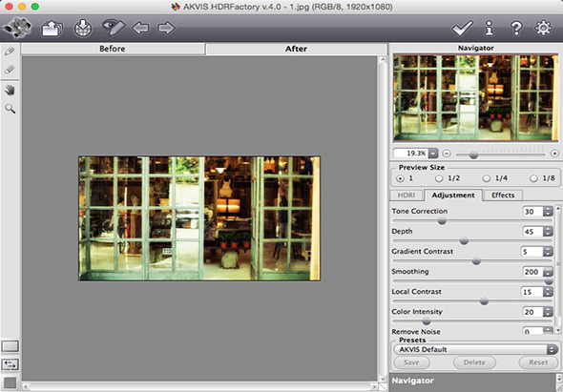This screenshot has width=563, height=392.
Task: Select Preview Size 1/2 radio button
Action: tap(439, 178)
